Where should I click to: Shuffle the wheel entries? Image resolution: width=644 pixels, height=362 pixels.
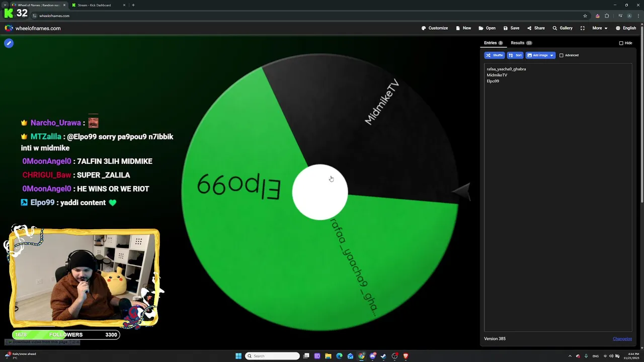point(495,55)
